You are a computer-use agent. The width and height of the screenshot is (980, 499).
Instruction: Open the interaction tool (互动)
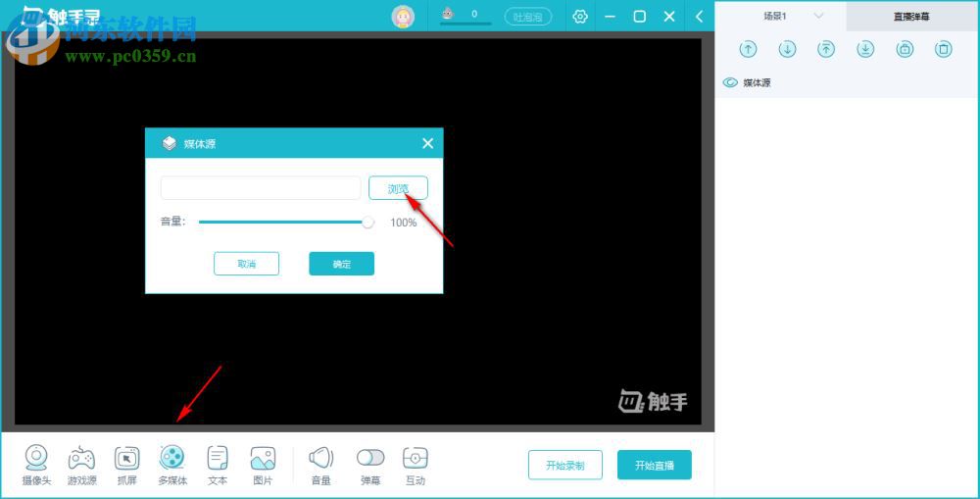click(416, 466)
